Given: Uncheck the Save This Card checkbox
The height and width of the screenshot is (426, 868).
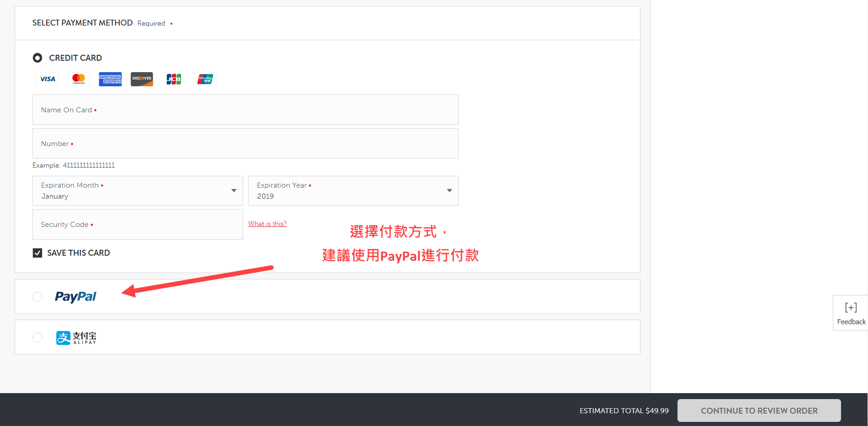Looking at the screenshot, I should (x=37, y=253).
